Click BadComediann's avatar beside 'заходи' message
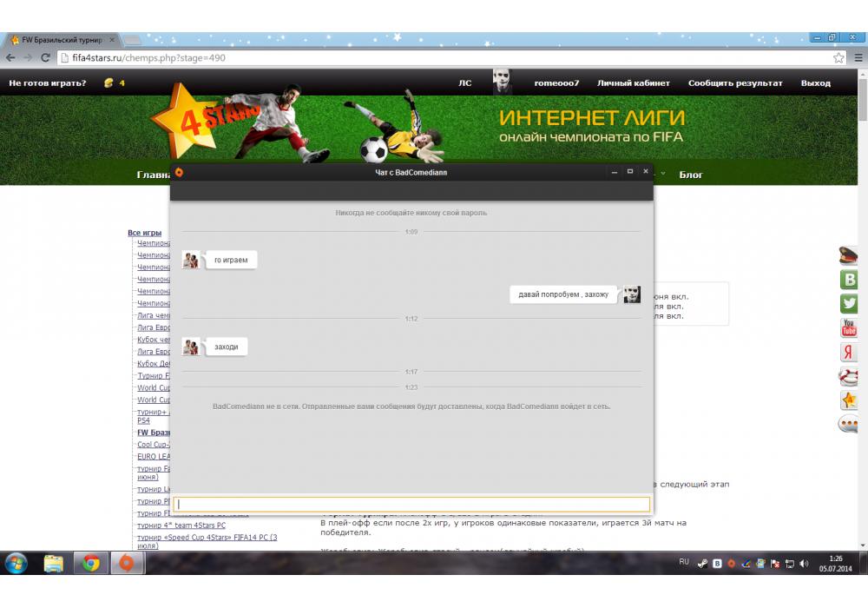Screen dimensions: 868x608 click(x=190, y=347)
